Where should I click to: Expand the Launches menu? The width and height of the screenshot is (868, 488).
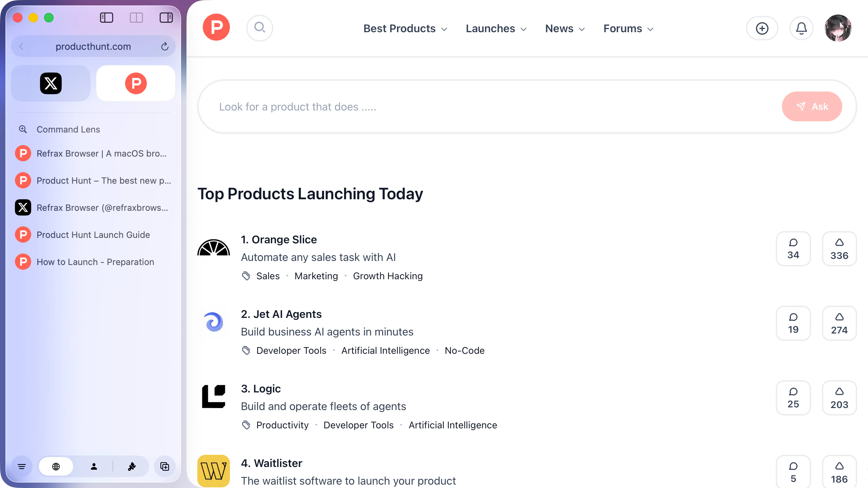tap(496, 28)
